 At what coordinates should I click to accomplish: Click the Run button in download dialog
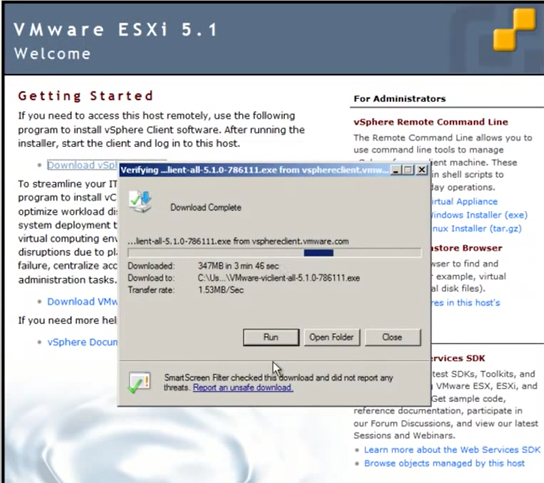pos(271,337)
